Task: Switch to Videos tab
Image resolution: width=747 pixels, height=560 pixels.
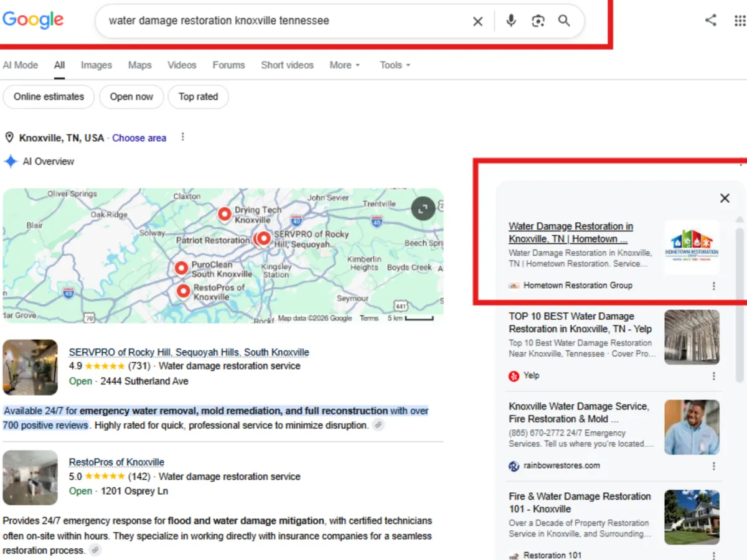Action: coord(182,65)
